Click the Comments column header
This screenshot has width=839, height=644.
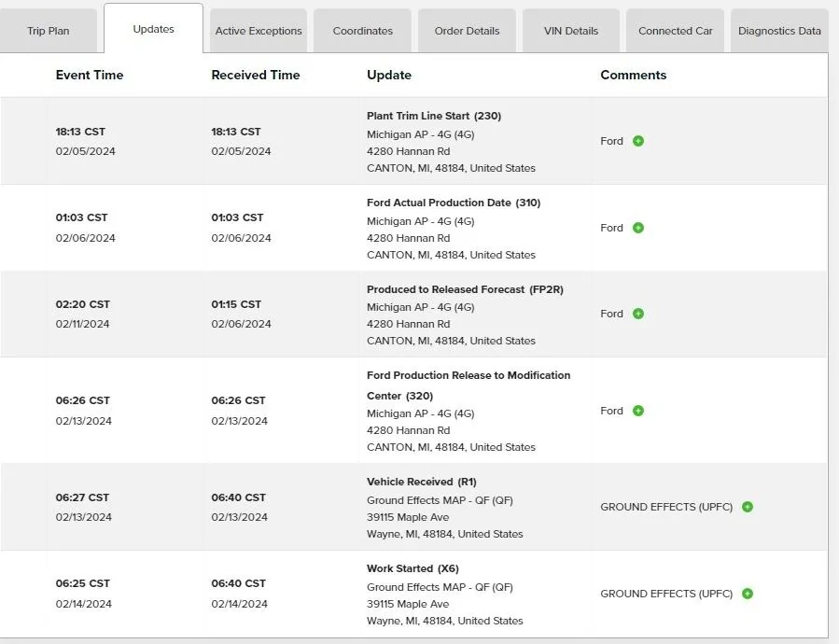click(634, 75)
